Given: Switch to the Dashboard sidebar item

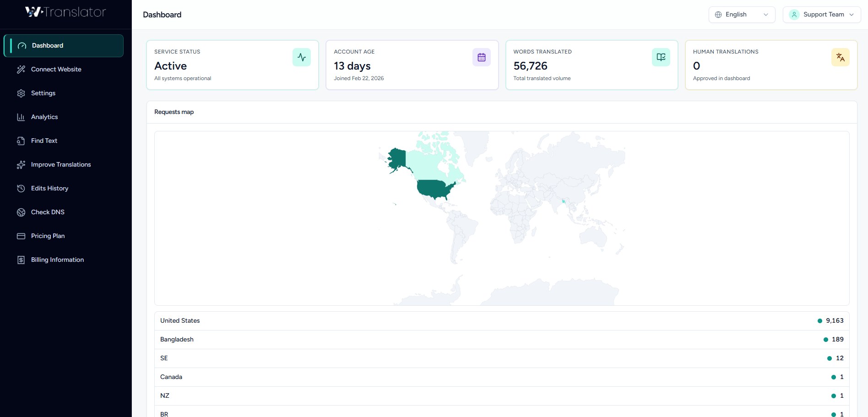Looking at the screenshot, I should (47, 45).
